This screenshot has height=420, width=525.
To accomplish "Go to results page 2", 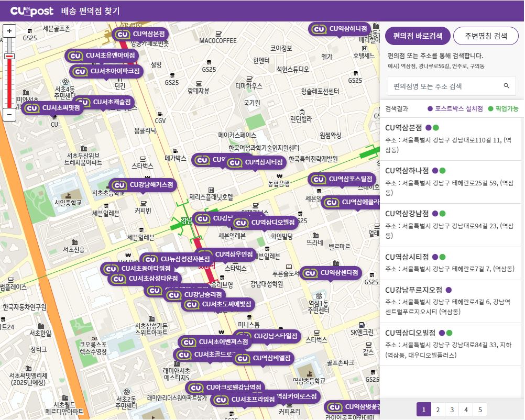I will pos(437,410).
